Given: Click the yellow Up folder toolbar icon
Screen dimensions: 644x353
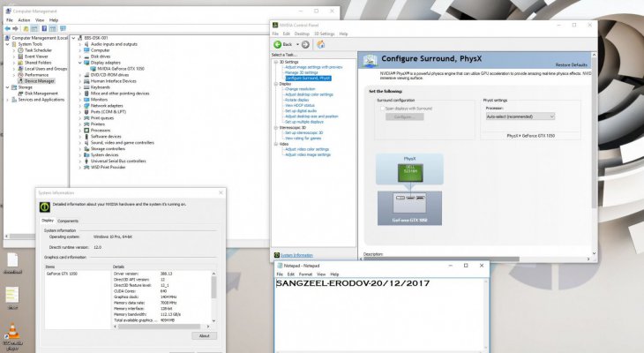Looking at the screenshot, I should click(26, 28).
